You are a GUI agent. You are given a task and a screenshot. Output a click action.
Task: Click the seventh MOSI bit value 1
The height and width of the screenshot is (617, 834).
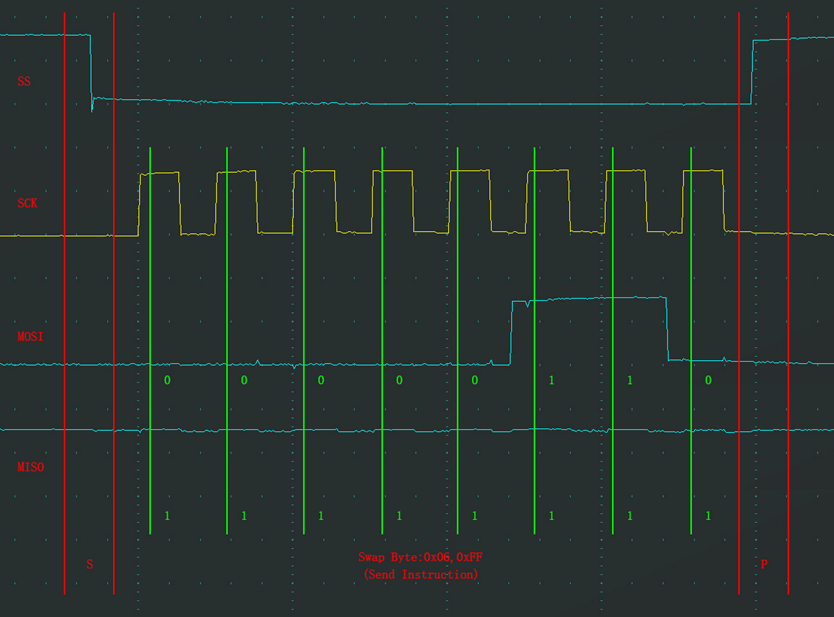click(629, 381)
